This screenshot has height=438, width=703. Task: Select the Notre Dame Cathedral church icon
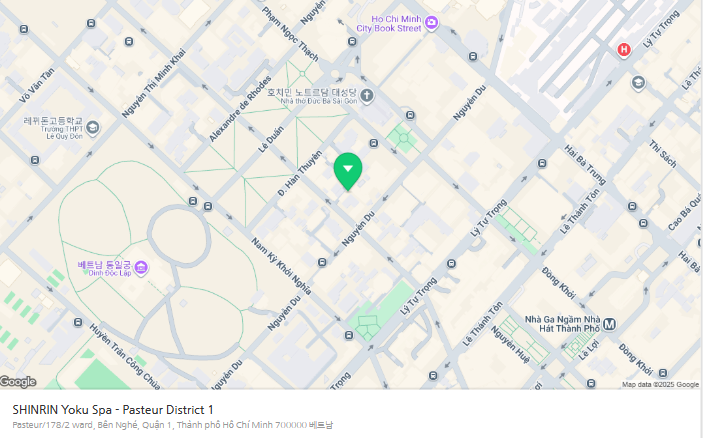(367, 96)
